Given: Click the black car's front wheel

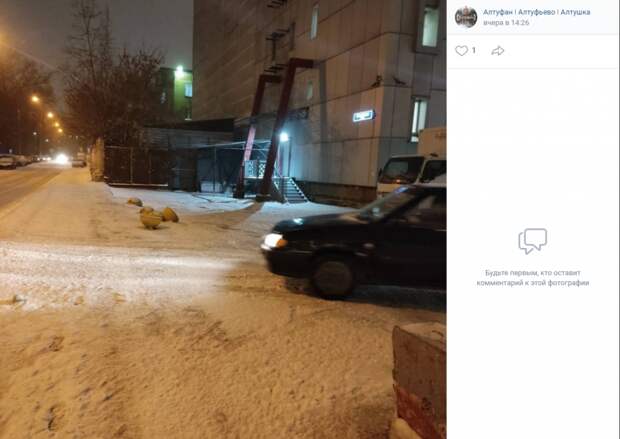Looking at the screenshot, I should click(334, 277).
